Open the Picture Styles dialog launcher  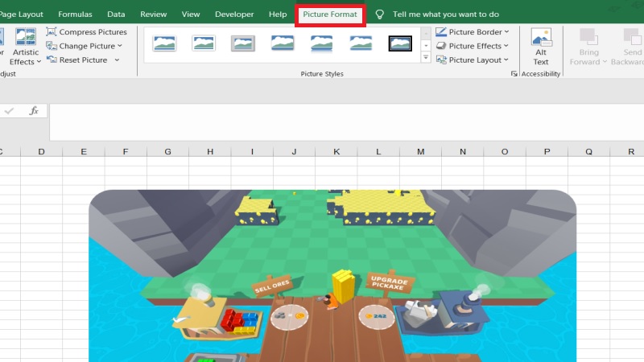[x=514, y=74]
